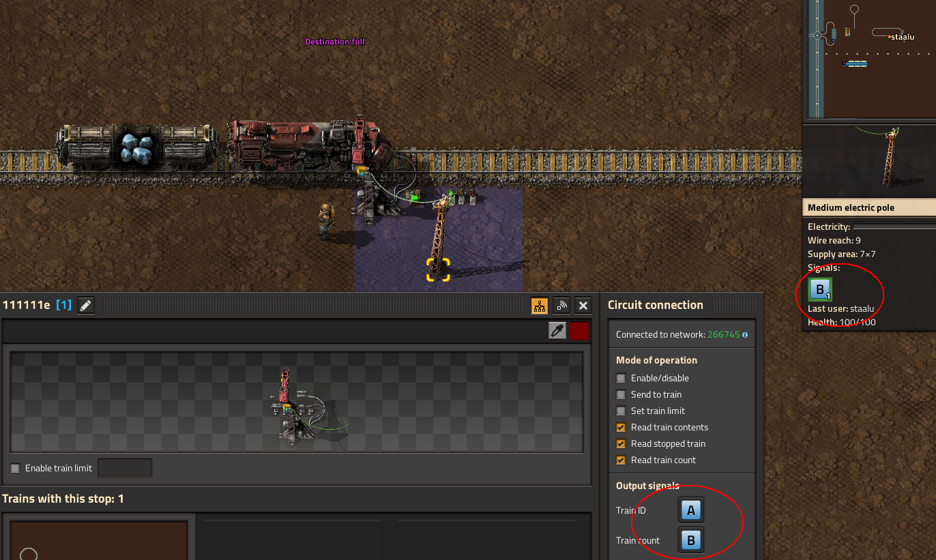Image resolution: width=936 pixels, height=560 pixels.
Task: Click the dark red color swatch
Action: click(580, 331)
